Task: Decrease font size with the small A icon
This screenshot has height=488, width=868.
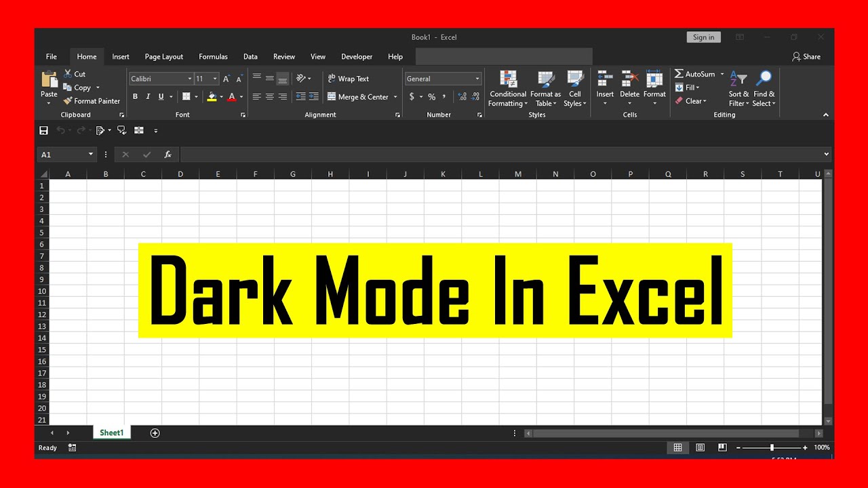Action: 239,79
